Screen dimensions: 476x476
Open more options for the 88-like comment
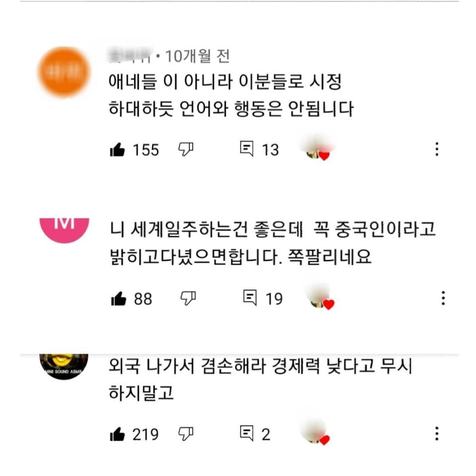point(443,298)
